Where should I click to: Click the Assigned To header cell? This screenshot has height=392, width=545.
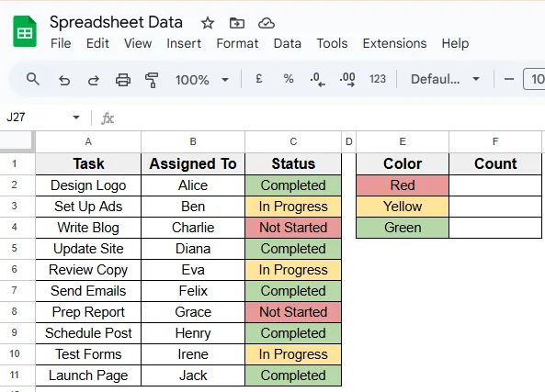[193, 163]
